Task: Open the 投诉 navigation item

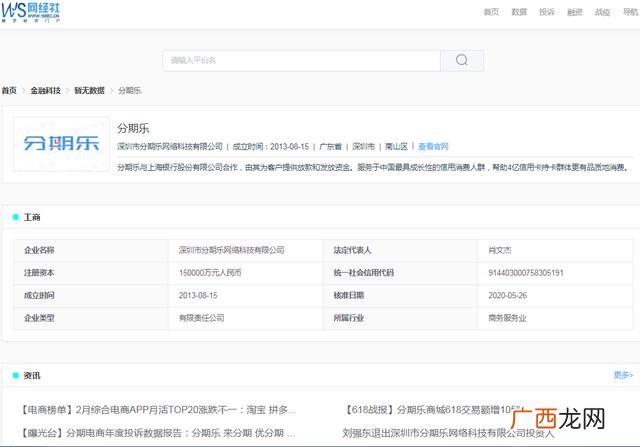Action: [547, 12]
